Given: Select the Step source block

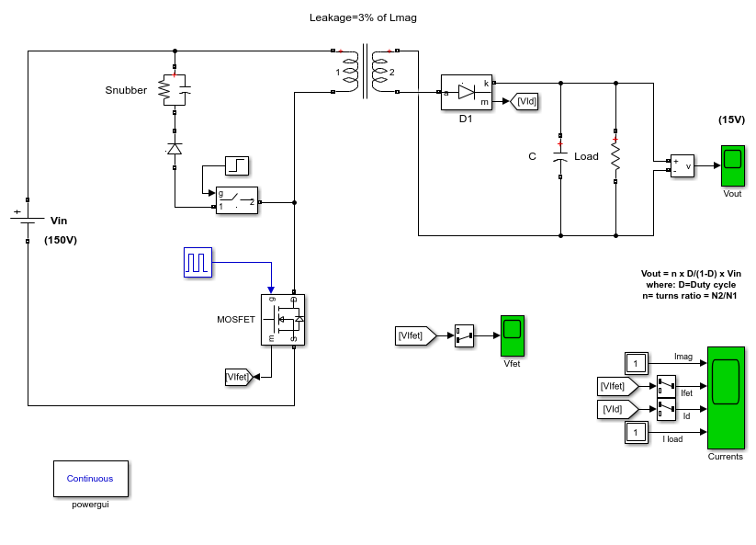Looking at the screenshot, I should tap(237, 166).
